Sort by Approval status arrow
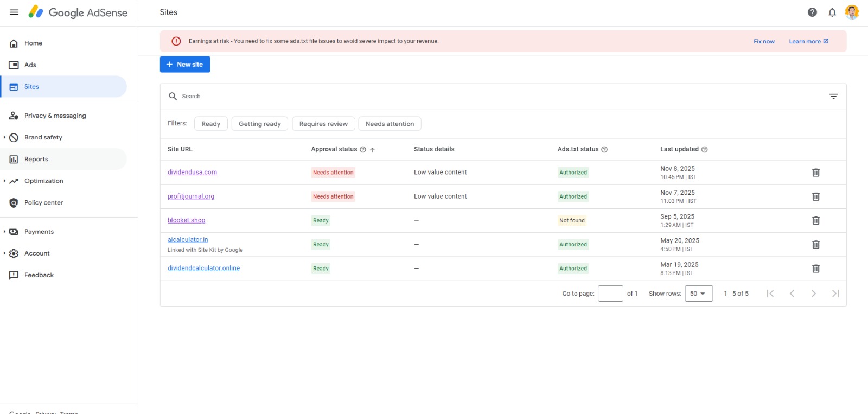Screen dimensions: 868x414 coord(373,150)
